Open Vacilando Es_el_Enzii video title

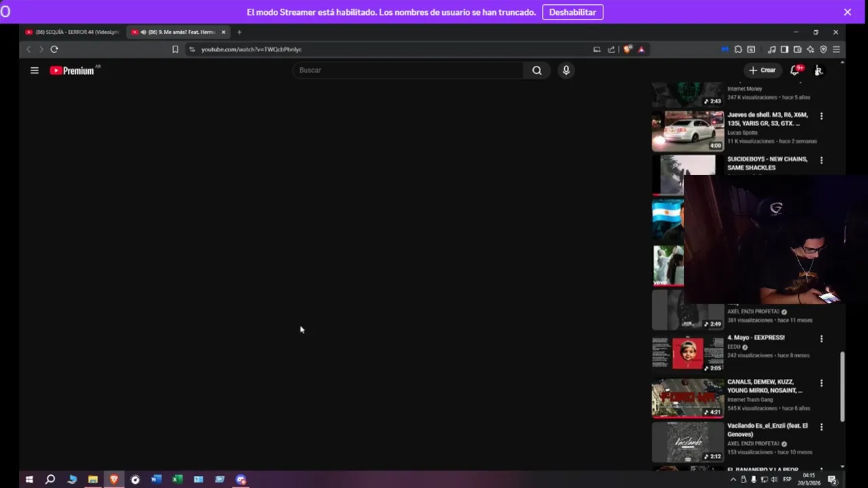tap(768, 430)
